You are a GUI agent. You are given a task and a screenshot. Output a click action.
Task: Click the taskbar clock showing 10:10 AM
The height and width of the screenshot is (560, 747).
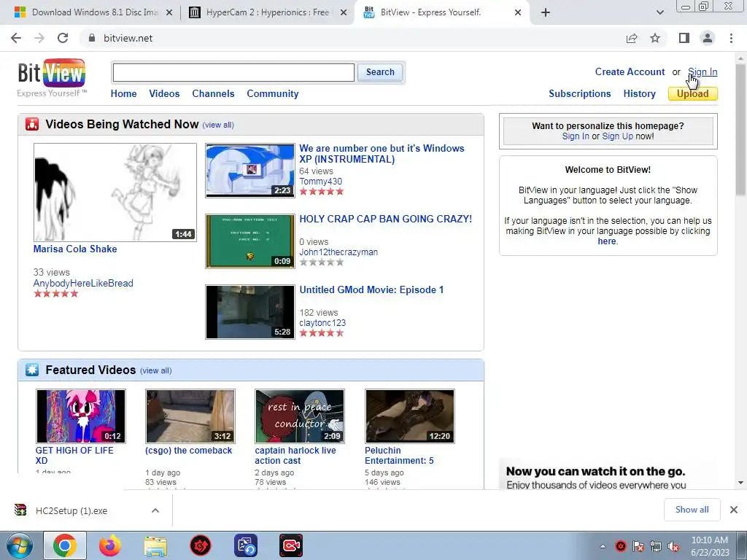click(x=709, y=545)
